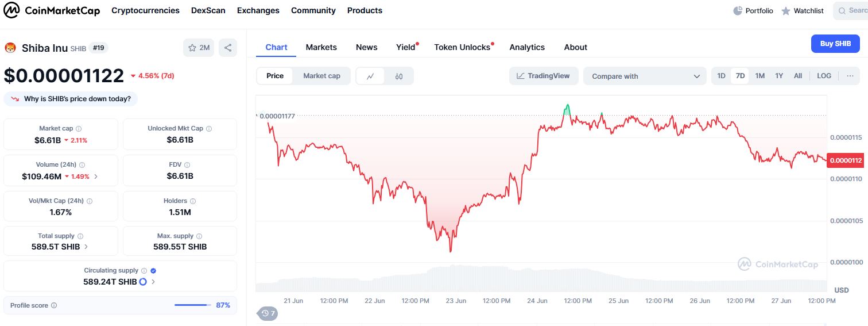Expand Circulating supply details chevron
Viewport: 868px width, 326px height.
click(x=153, y=282)
